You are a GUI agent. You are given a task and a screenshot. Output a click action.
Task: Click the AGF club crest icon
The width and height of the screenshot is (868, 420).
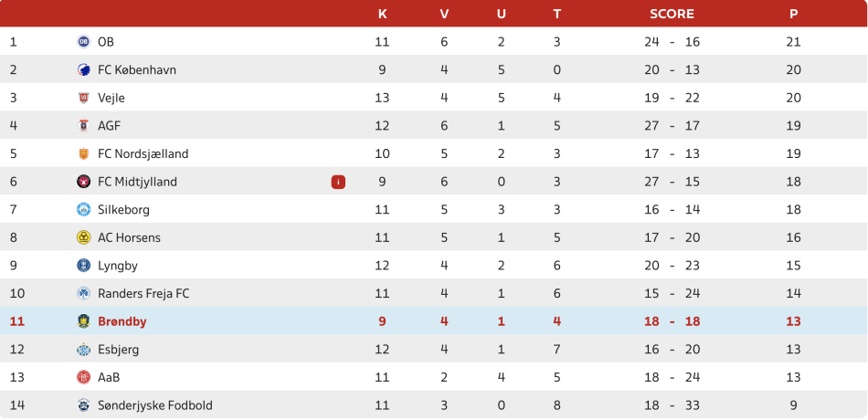pos(83,126)
